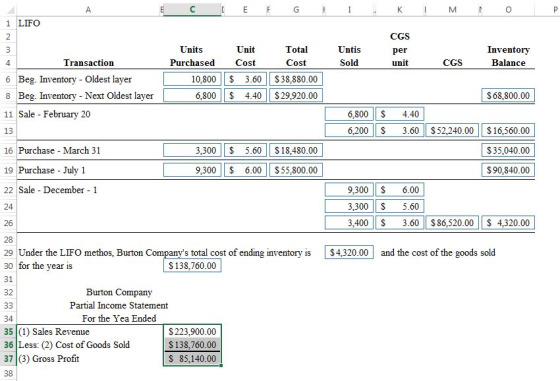
Task: Click 'Purchase - March 31' label
Action: coord(59,150)
